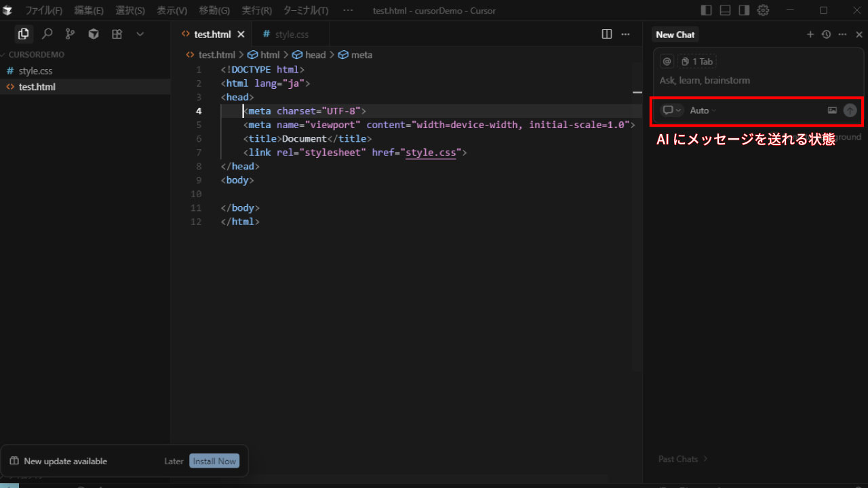Send message with the up-arrow button
868x488 pixels.
click(x=850, y=110)
